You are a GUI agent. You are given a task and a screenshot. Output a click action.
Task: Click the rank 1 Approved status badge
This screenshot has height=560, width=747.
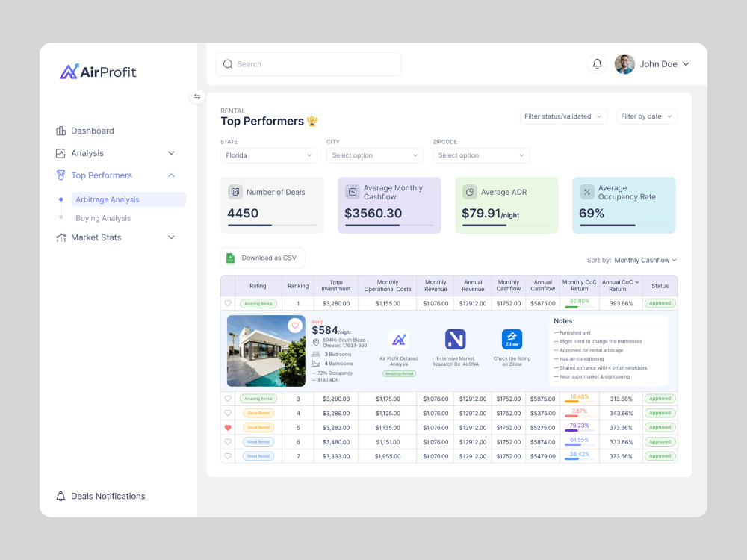click(x=660, y=303)
